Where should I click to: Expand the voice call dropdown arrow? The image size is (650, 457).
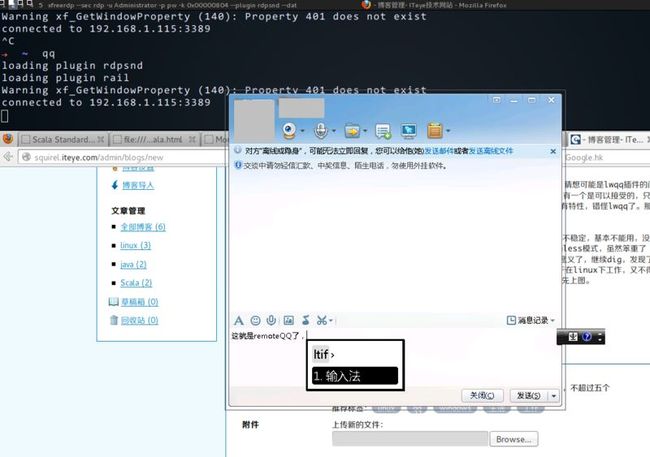(x=334, y=131)
